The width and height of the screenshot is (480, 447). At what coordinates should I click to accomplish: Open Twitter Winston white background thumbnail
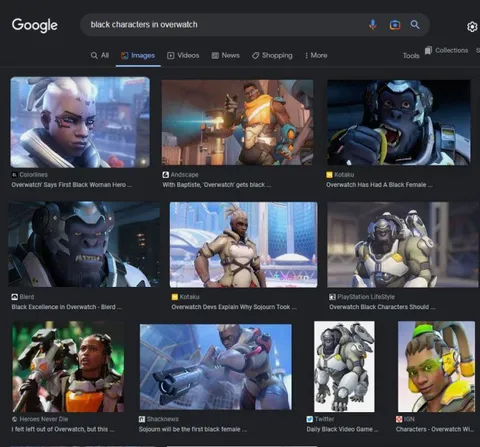tap(344, 367)
